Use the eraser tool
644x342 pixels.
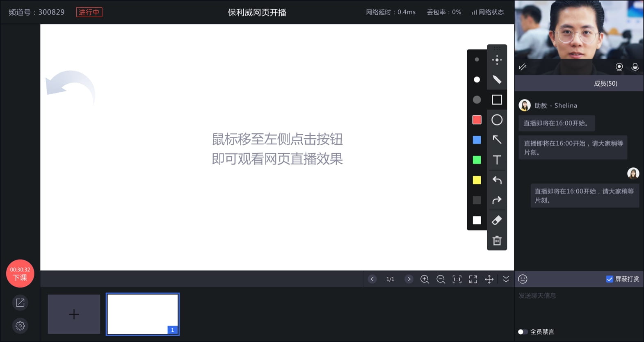(497, 220)
